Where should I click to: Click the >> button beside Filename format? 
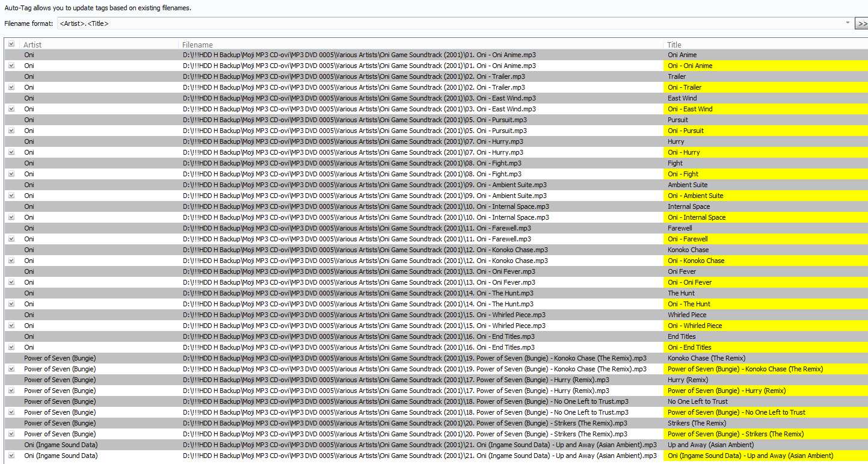tap(861, 23)
